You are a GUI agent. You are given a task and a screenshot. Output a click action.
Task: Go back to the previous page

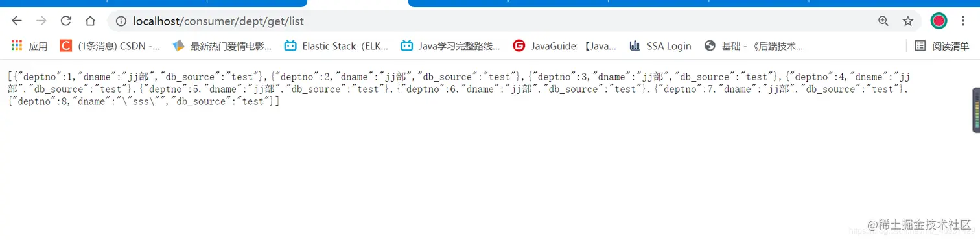click(x=17, y=21)
